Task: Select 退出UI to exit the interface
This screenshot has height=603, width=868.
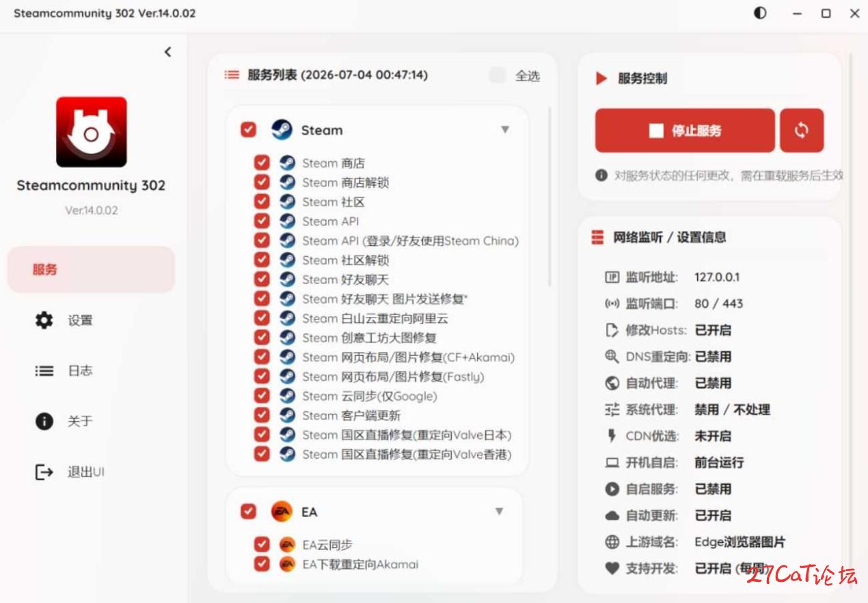Action: [91, 472]
